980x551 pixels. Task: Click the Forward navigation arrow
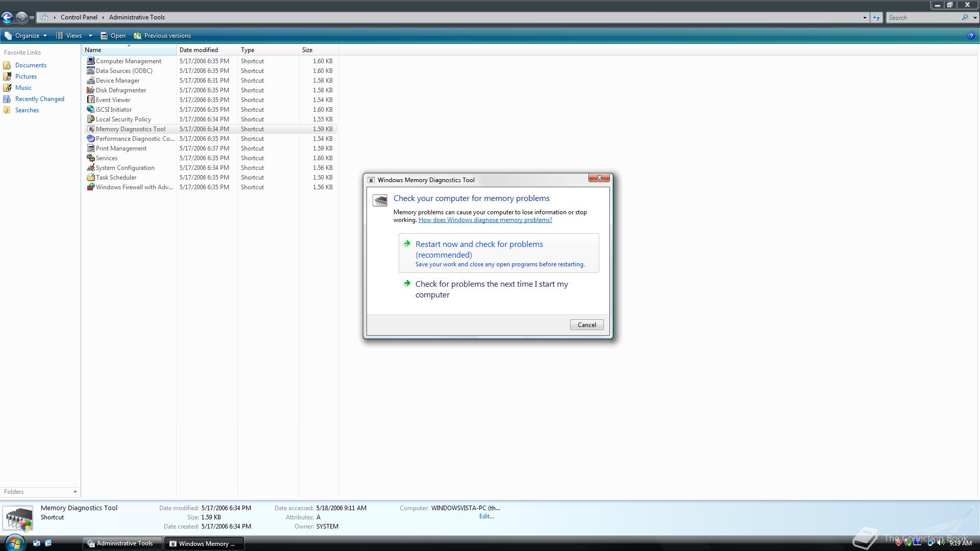pyautogui.click(x=21, y=17)
